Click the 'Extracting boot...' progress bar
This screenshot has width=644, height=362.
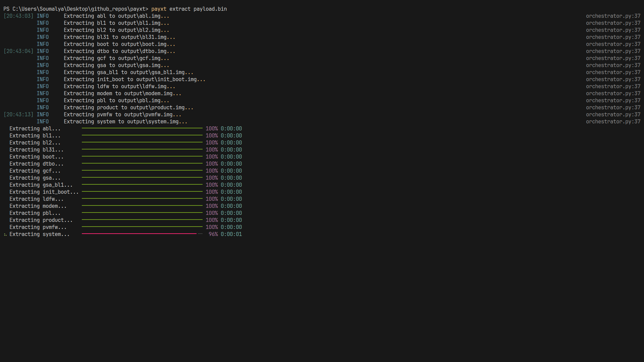click(x=142, y=156)
